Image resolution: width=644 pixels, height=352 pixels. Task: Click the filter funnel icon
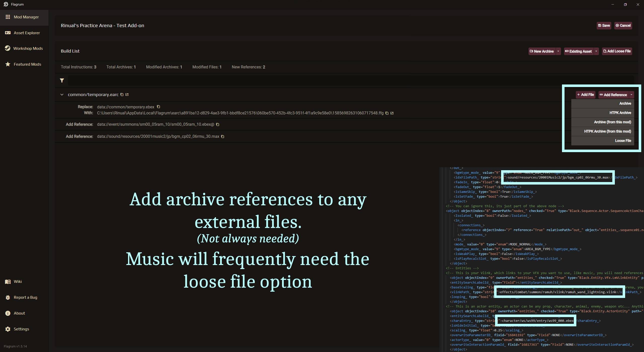coord(62,80)
